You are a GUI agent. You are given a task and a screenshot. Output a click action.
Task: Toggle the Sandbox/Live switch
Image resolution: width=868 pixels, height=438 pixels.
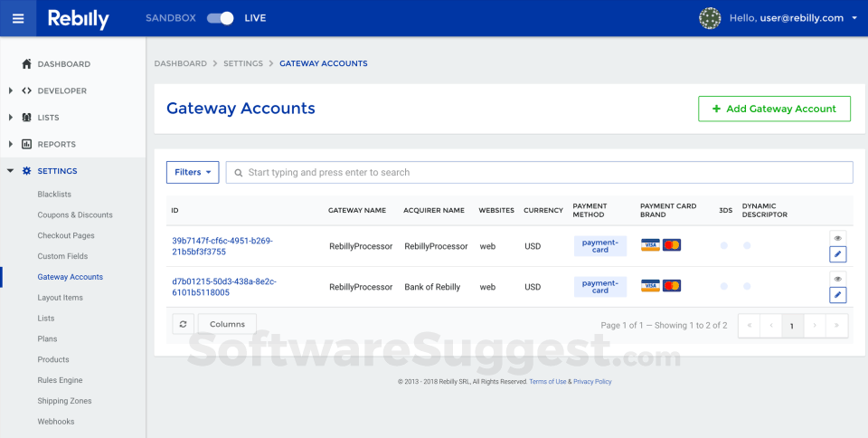pyautogui.click(x=220, y=18)
